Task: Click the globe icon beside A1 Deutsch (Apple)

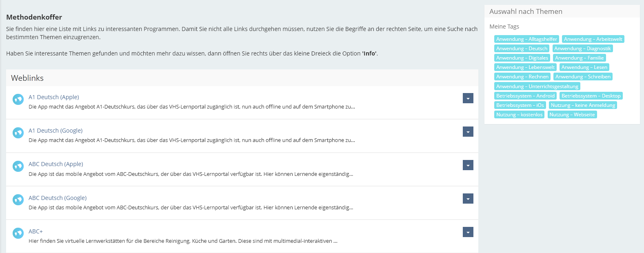Action: click(x=18, y=99)
